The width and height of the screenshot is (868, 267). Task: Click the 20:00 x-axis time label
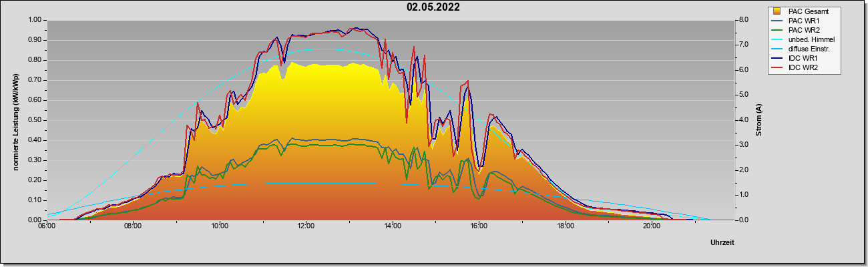tap(652, 227)
